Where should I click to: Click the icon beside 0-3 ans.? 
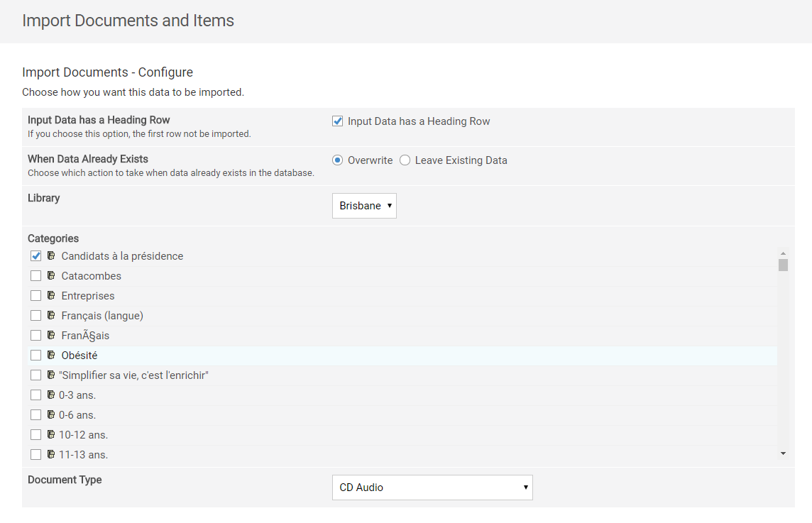[x=51, y=395]
